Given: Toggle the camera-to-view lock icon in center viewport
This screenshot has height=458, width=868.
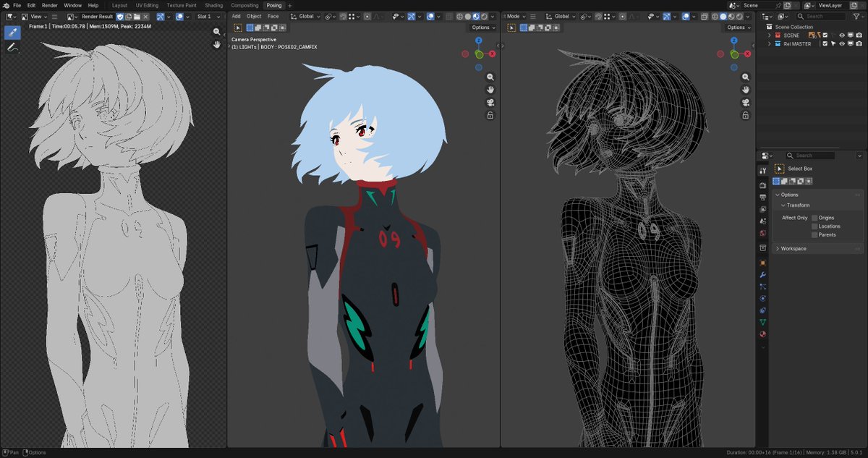Looking at the screenshot, I should 490,115.
